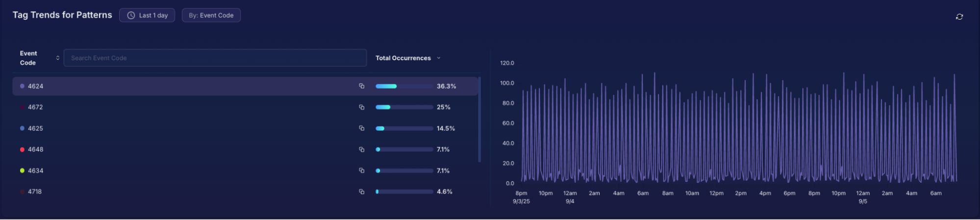Toggle the 4625 series color dot
The height and width of the screenshot is (220, 980).
22,128
